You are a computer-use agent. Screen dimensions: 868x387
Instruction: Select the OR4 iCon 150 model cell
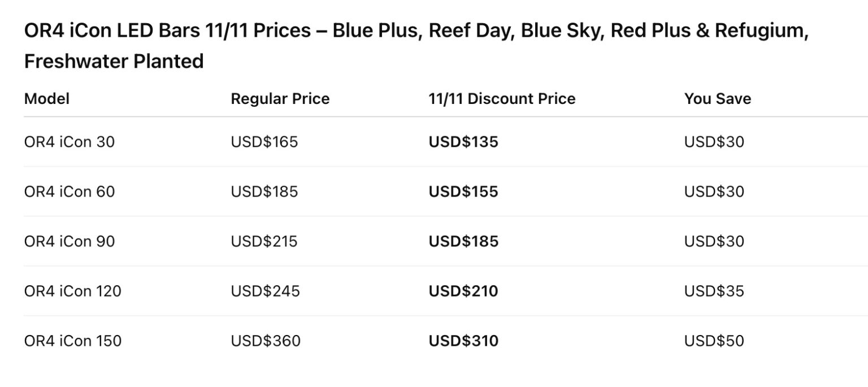(72, 341)
